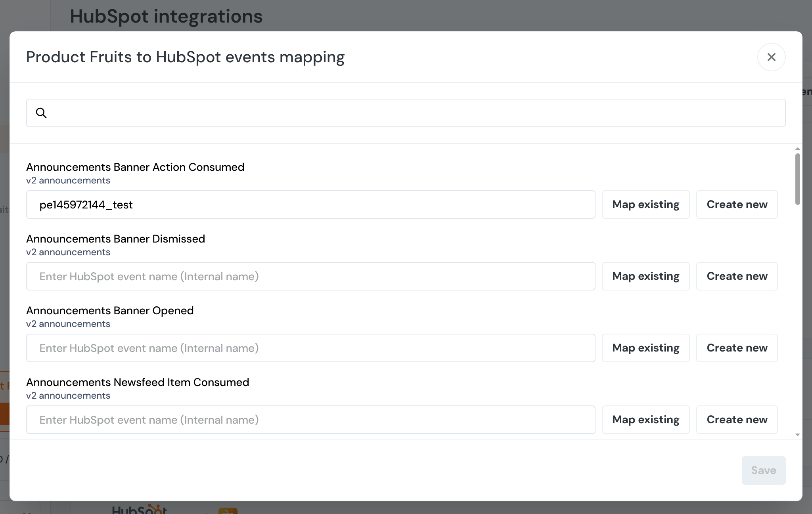Click the HubSpot logo below dialog
This screenshot has width=812, height=514.
coord(139,509)
